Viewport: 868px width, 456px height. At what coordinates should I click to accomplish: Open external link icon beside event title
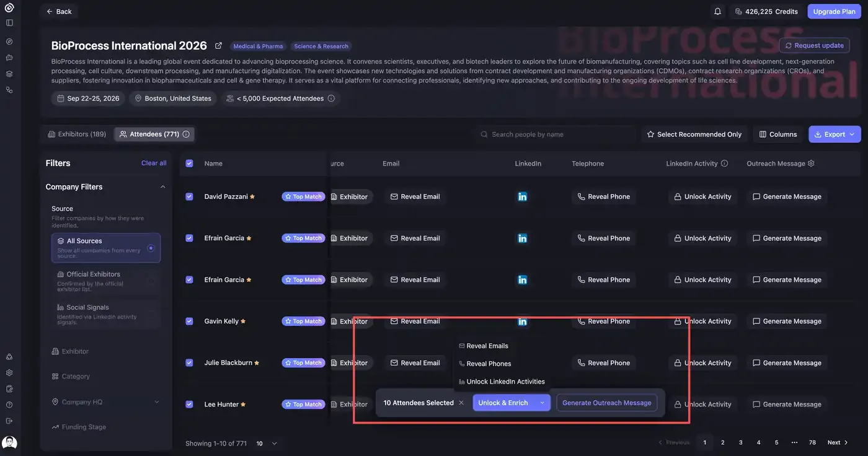point(218,46)
